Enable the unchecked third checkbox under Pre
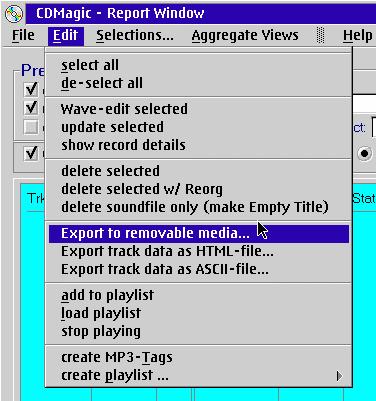The height and width of the screenshot is (401, 376). point(31,127)
